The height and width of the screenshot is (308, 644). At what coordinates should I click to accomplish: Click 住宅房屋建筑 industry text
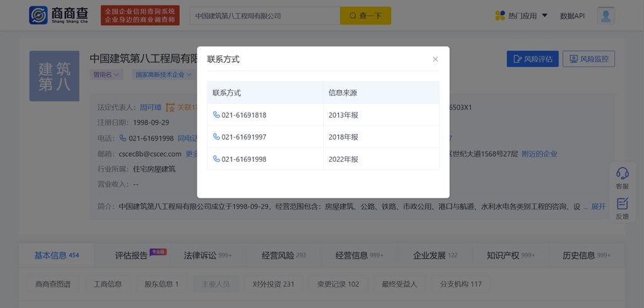pyautogui.click(x=154, y=169)
